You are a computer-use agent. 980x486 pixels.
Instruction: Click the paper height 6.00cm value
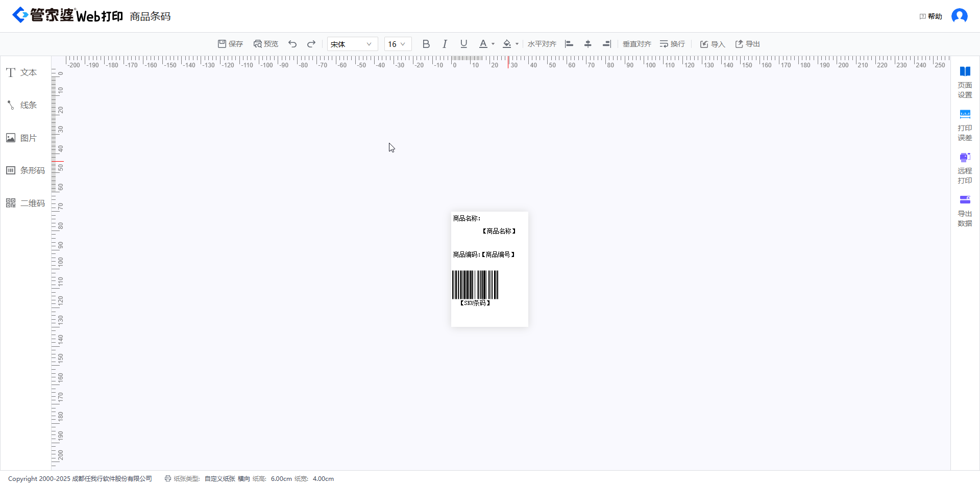pos(281,479)
